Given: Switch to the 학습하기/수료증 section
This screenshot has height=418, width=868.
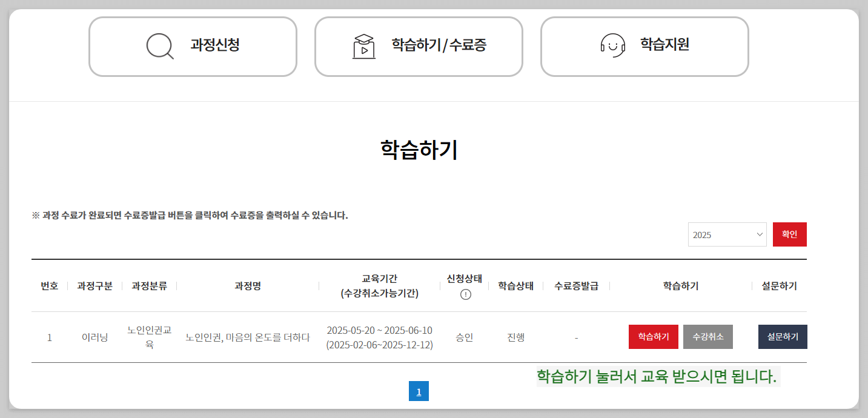Looking at the screenshot, I should 419,46.
